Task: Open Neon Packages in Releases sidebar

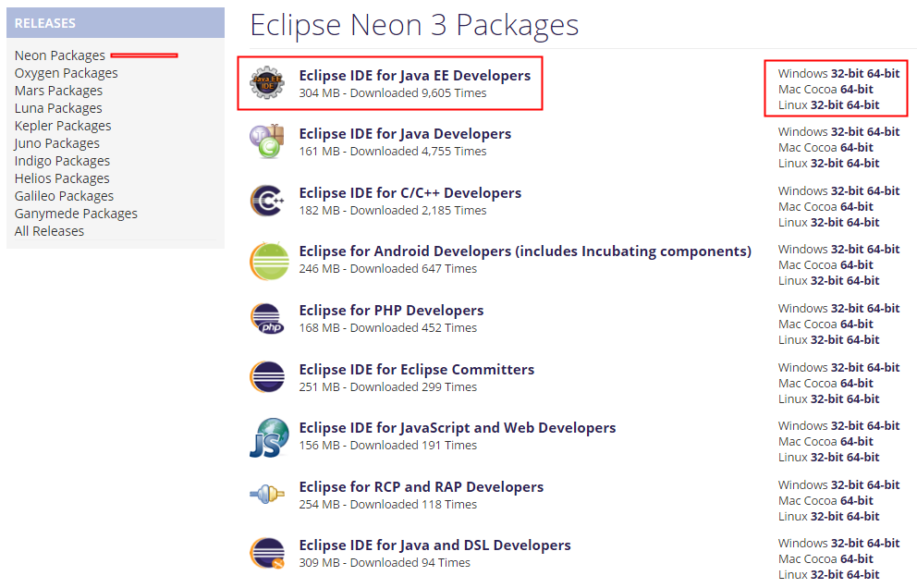Action: point(60,55)
